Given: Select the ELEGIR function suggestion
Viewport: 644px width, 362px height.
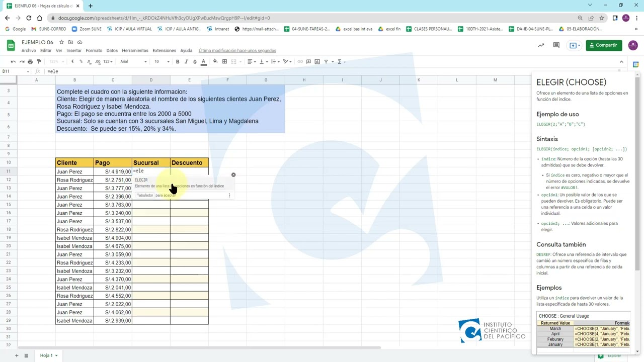Looking at the screenshot, I should point(183,183).
